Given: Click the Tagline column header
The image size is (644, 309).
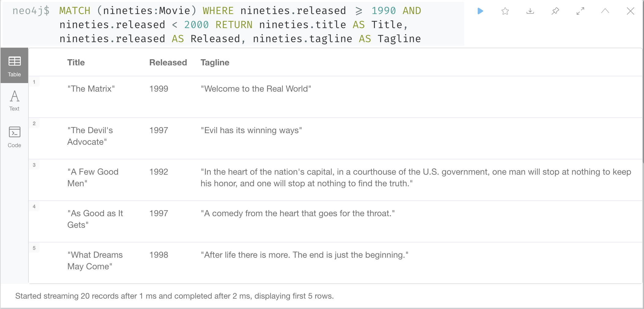Looking at the screenshot, I should [x=215, y=63].
